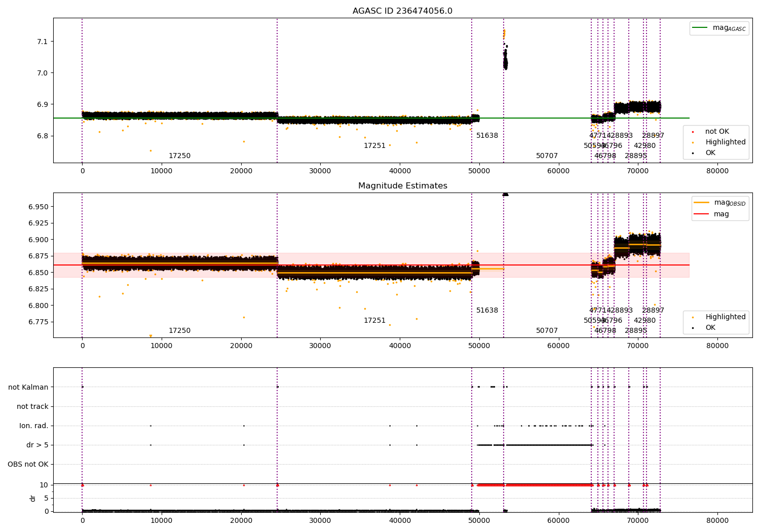Click the 'not track' axis label
Screen dimensions: 760x532
[32, 406]
